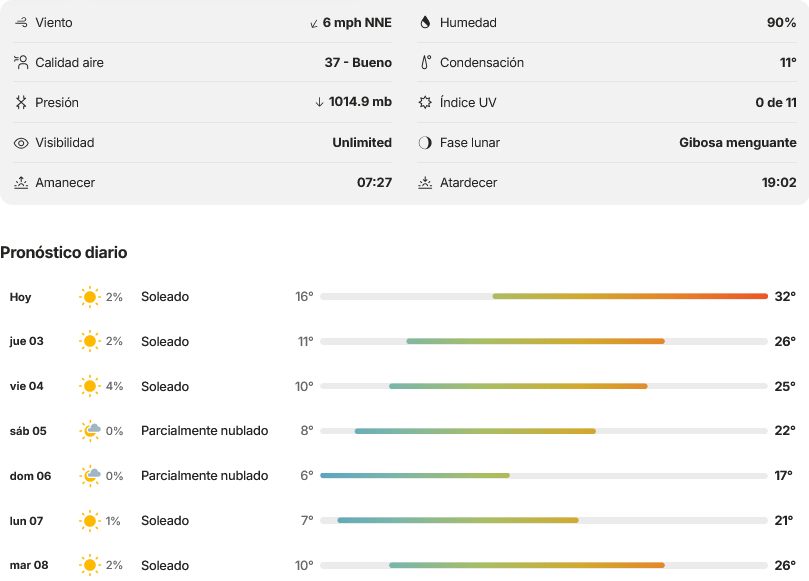Image resolution: width=809 pixels, height=581 pixels.
Task: Click the temperature range bar for Hoy
Action: [x=544, y=296]
